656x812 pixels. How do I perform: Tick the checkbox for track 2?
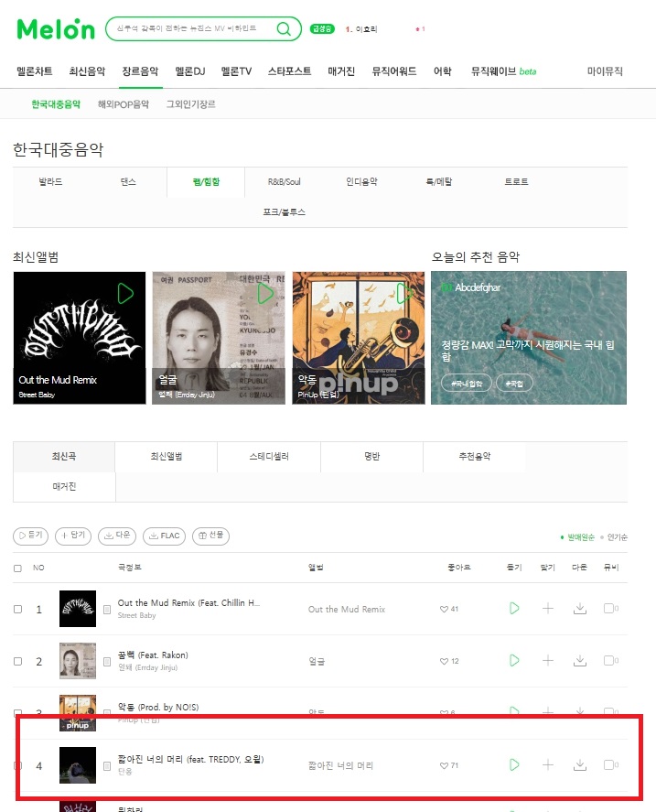[17, 661]
